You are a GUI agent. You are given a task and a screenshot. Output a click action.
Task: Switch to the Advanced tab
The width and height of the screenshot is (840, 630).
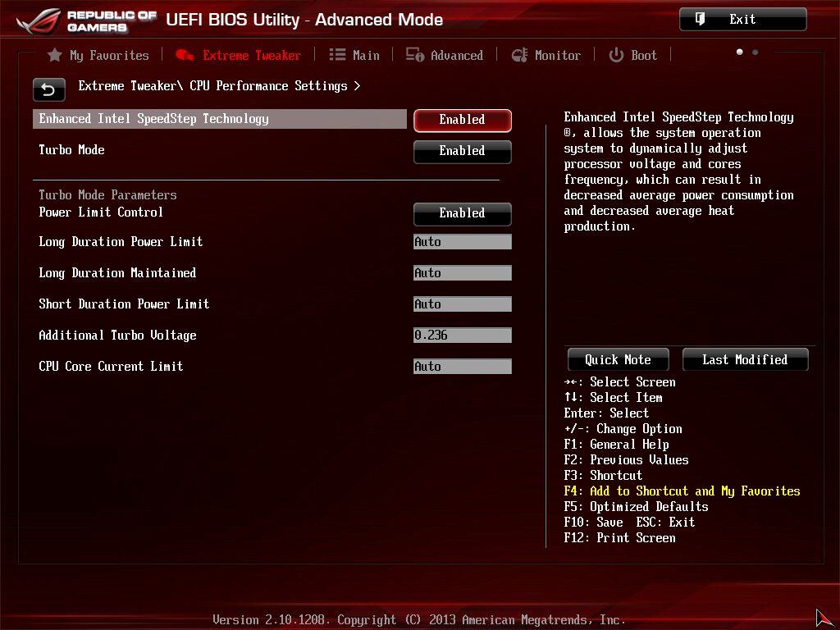tap(444, 55)
